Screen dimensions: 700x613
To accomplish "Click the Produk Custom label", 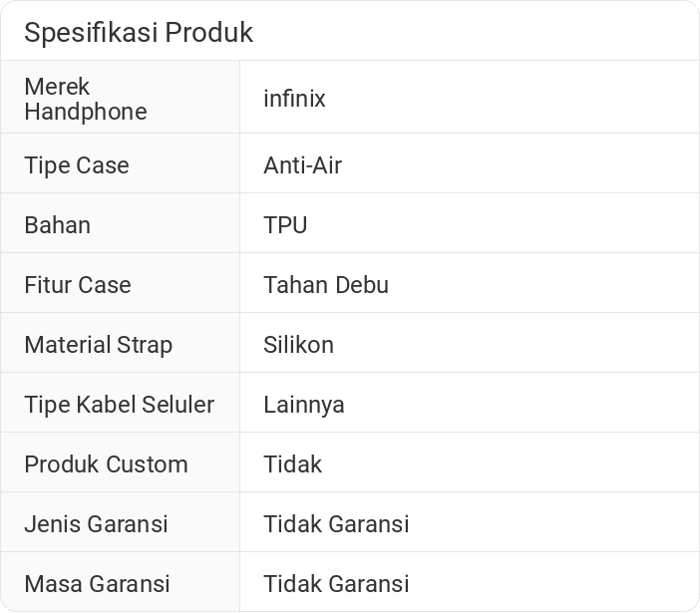I will (x=106, y=464).
